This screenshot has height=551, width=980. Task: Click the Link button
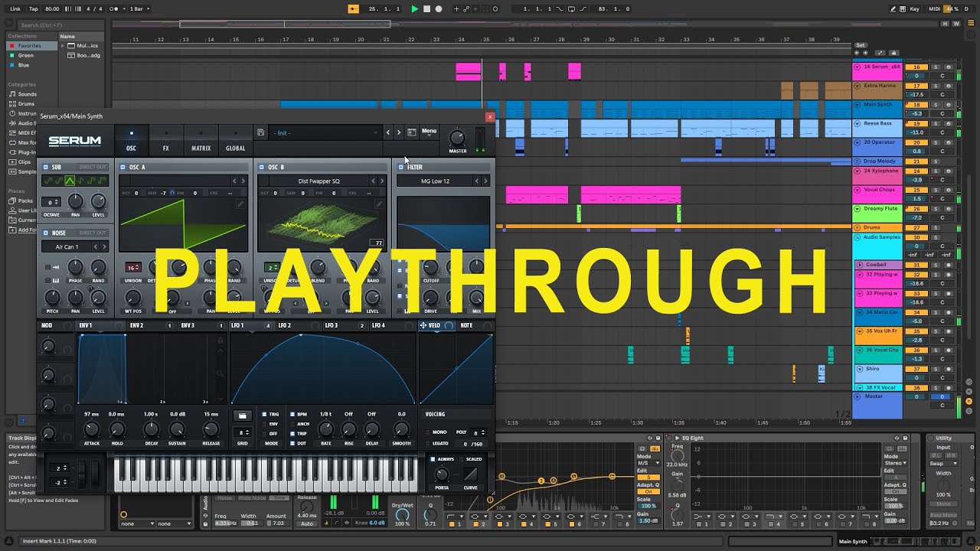click(15, 9)
